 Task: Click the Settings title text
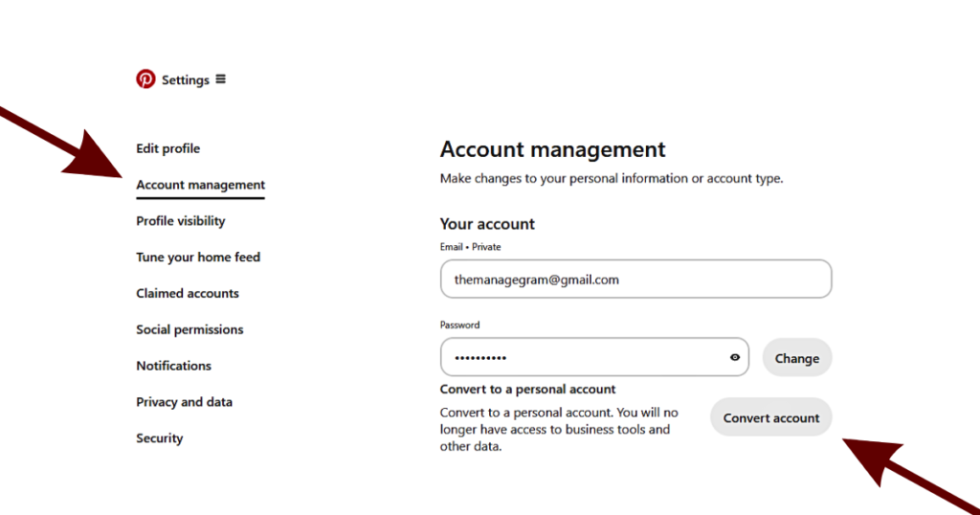tap(186, 80)
